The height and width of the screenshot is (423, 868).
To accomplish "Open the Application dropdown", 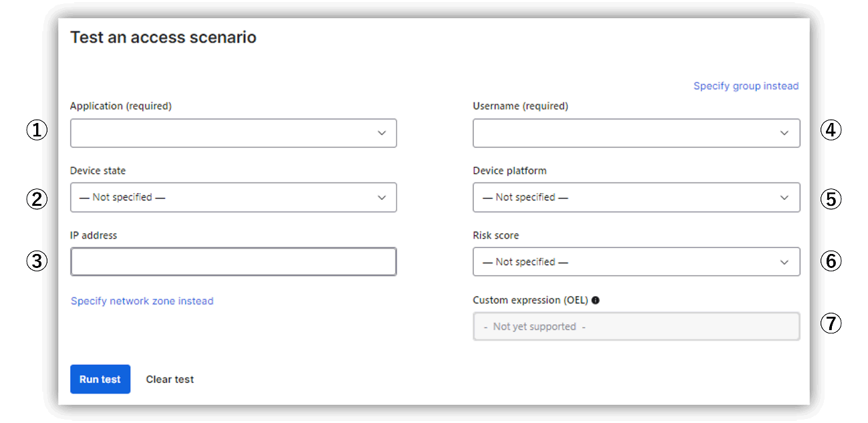I will (x=233, y=133).
